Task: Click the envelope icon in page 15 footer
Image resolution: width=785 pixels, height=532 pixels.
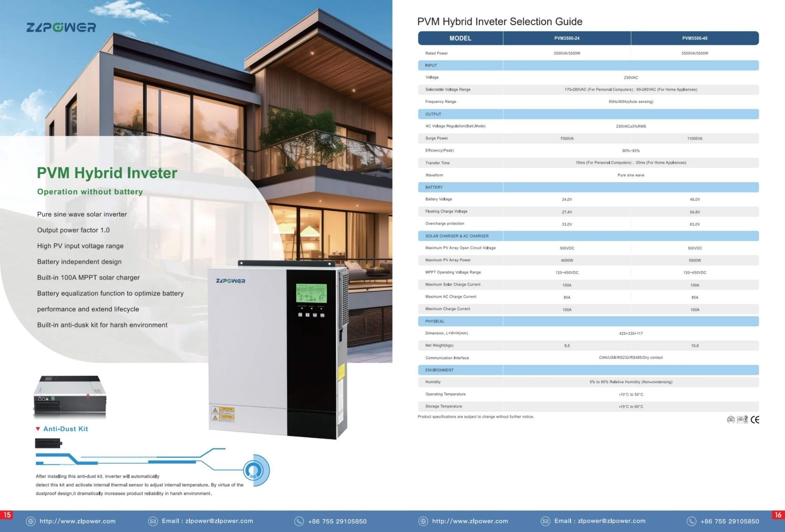Action: pos(153,521)
